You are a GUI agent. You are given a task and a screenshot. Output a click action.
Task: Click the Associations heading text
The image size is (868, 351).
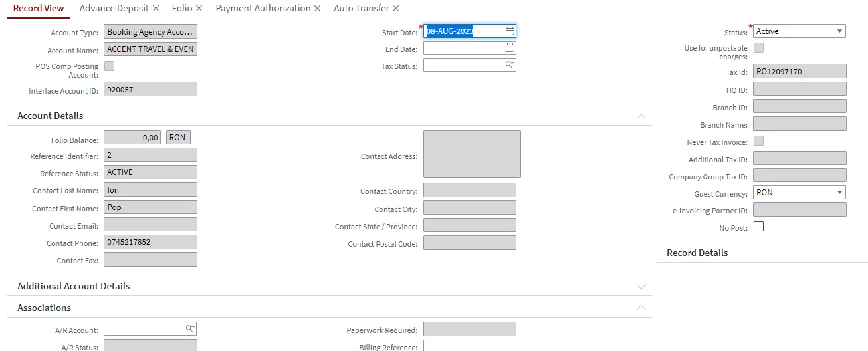45,308
